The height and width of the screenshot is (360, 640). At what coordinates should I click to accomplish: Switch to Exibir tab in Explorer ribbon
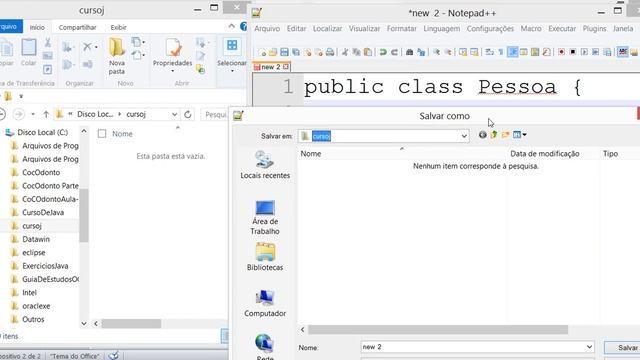pyautogui.click(x=118, y=27)
